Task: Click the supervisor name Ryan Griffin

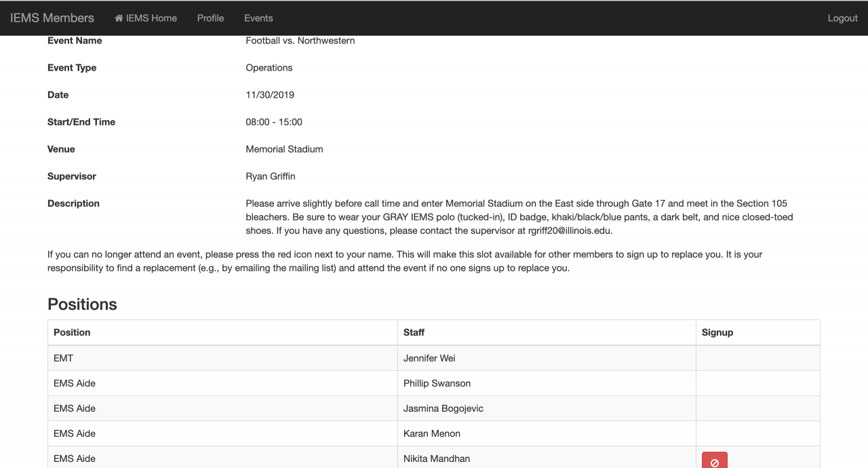Action: click(271, 176)
